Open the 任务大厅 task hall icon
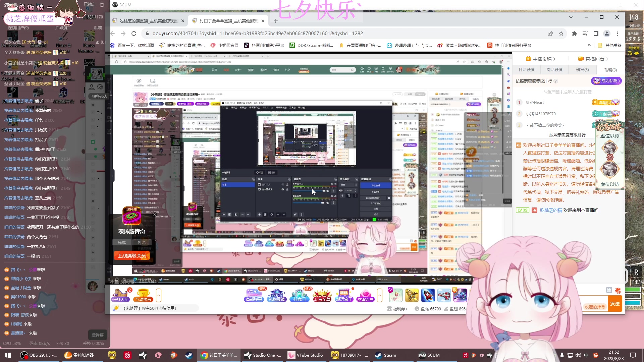The width and height of the screenshot is (644, 362). (120, 295)
